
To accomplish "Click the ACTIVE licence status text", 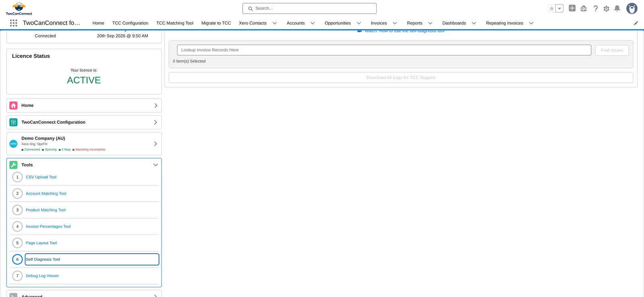I will point(84,80).
